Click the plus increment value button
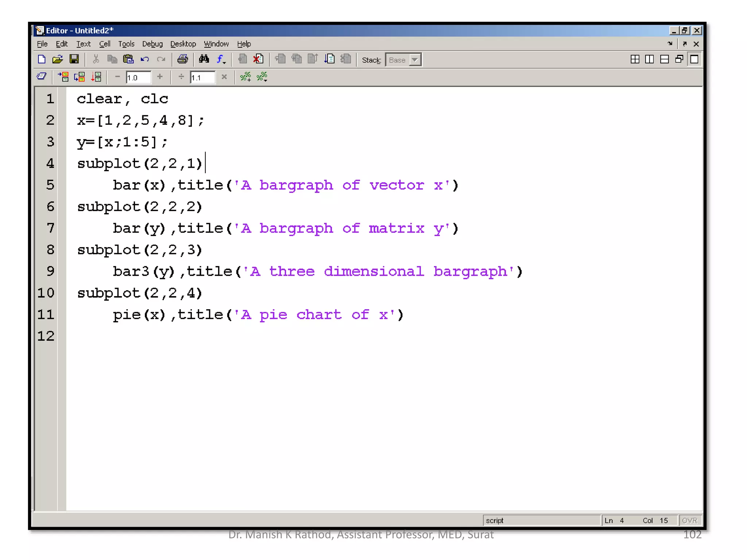747x560 pixels. [160, 77]
